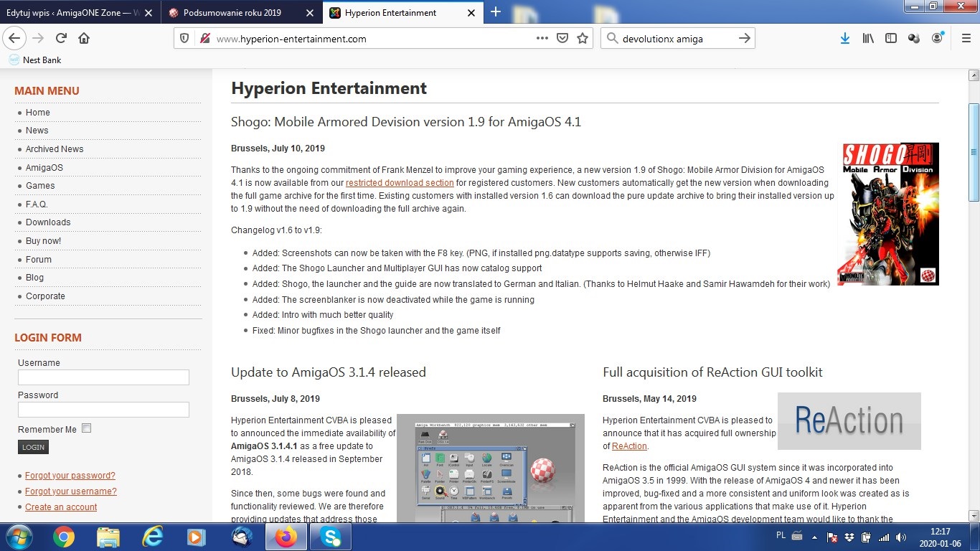
Task: Open Corporate menu item
Action: 45,296
